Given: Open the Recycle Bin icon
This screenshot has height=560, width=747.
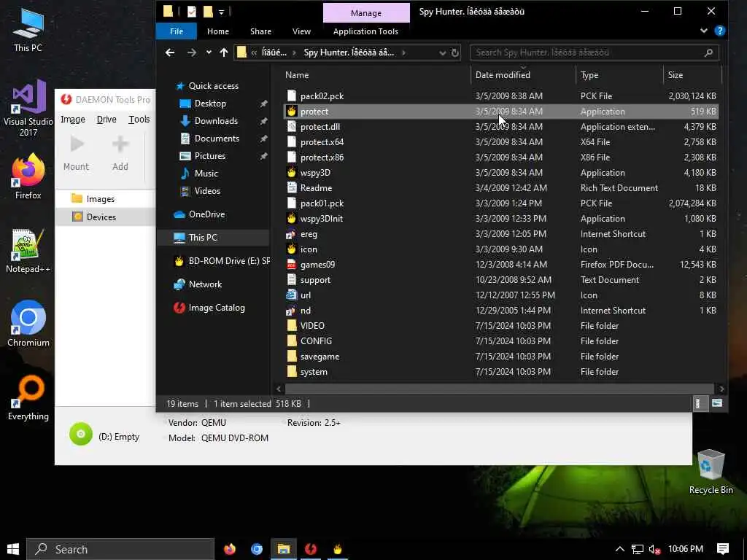Looking at the screenshot, I should 711,472.
